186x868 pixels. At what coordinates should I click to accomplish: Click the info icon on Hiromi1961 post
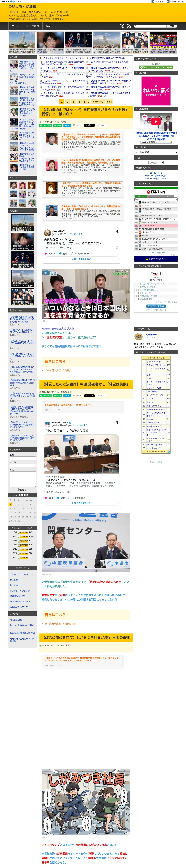117,248
